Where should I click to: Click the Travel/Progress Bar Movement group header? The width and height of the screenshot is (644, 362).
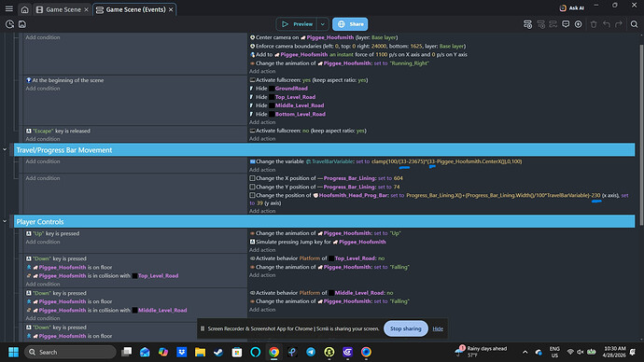(325, 150)
